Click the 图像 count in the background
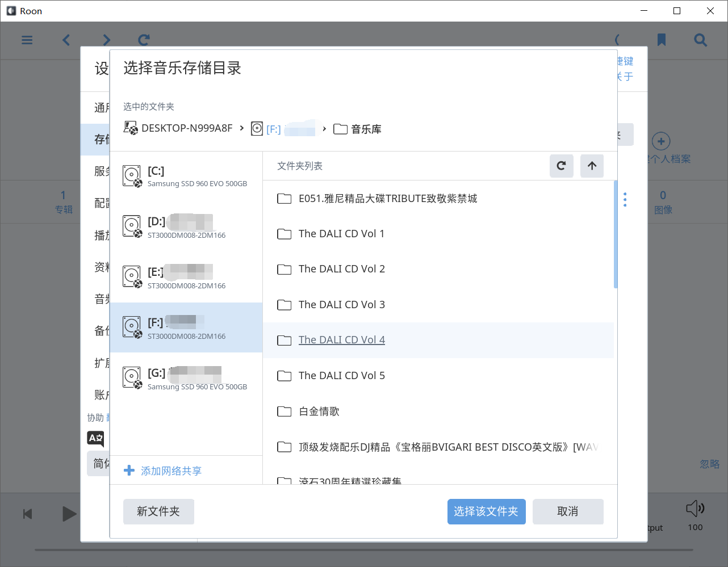728x567 pixels. tap(663, 202)
